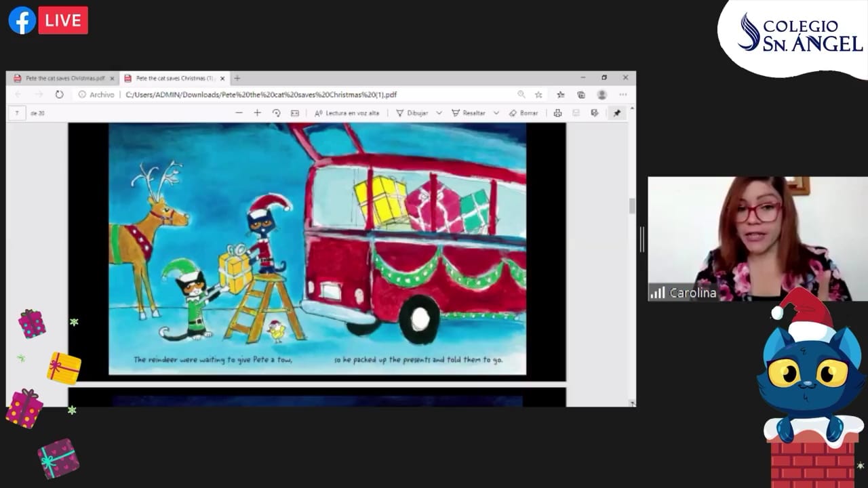
Task: Expand the Dibujar options dropdown arrow
Action: coord(439,113)
